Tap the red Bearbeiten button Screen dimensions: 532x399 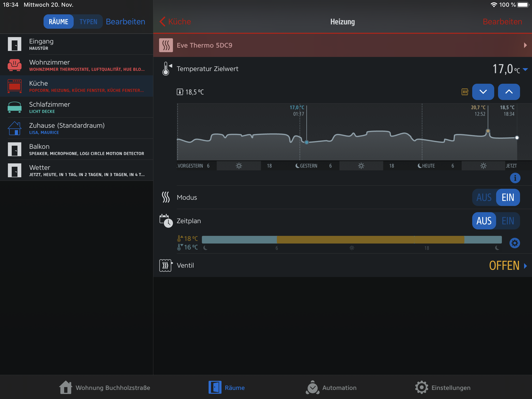(502, 22)
